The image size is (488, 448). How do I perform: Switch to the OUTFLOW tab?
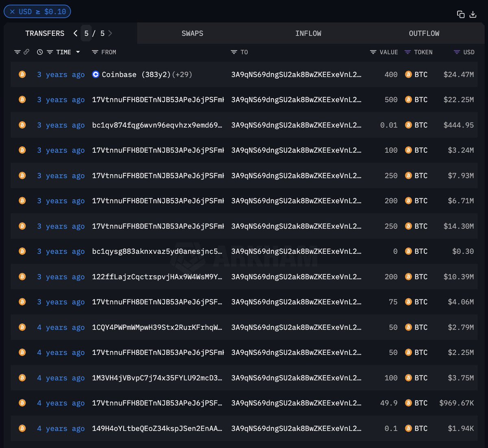click(424, 33)
